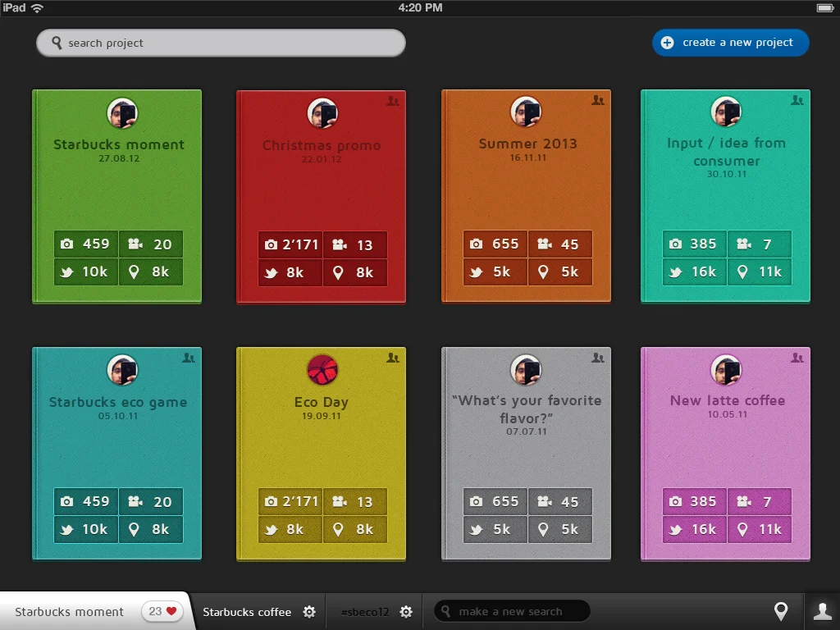Screen dimensions: 840x630
Task: Focus the search project field
Action: click(x=221, y=43)
